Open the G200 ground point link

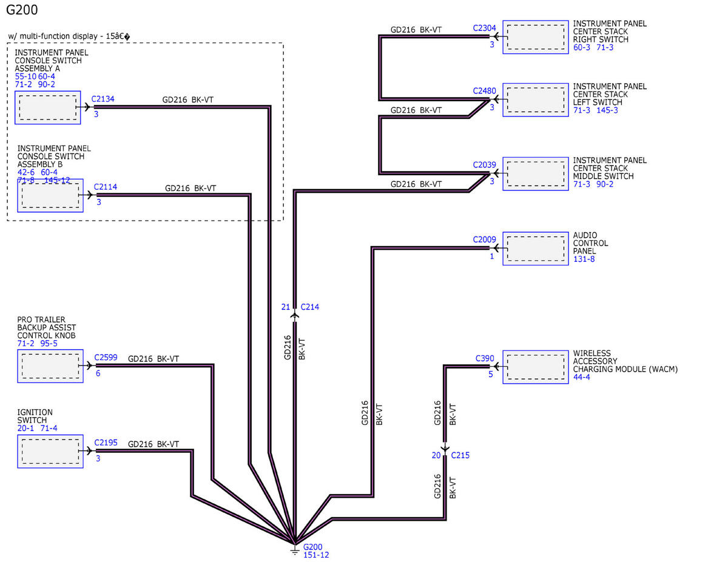coord(312,546)
